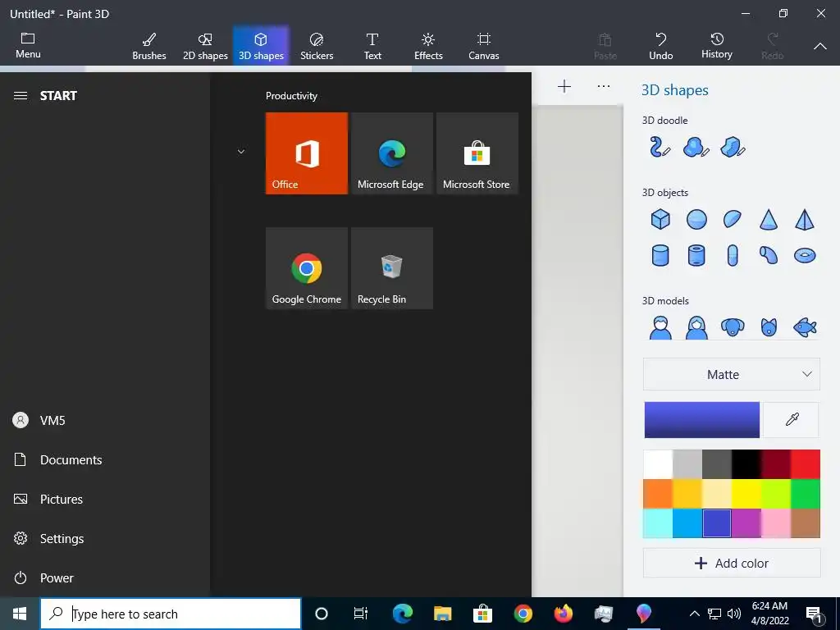
Task: Click the plus button above the canvas
Action: (564, 86)
